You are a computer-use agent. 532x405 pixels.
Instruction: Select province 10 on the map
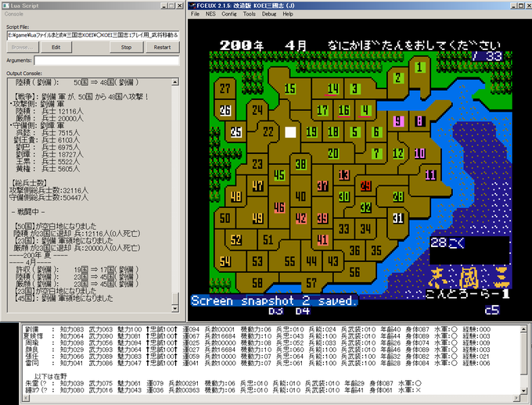419,154
